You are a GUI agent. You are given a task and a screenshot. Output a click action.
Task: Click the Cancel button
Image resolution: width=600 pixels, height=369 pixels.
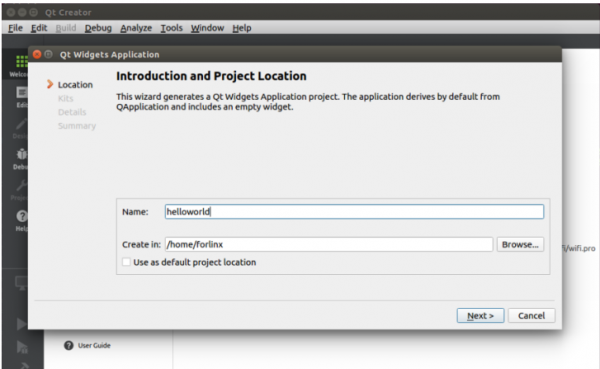tap(532, 316)
